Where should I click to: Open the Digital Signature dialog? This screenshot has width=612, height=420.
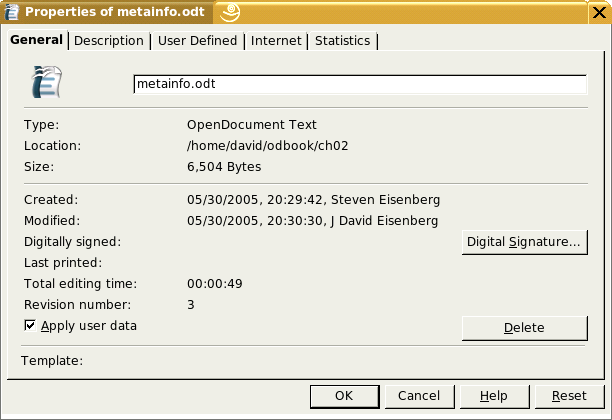[523, 242]
